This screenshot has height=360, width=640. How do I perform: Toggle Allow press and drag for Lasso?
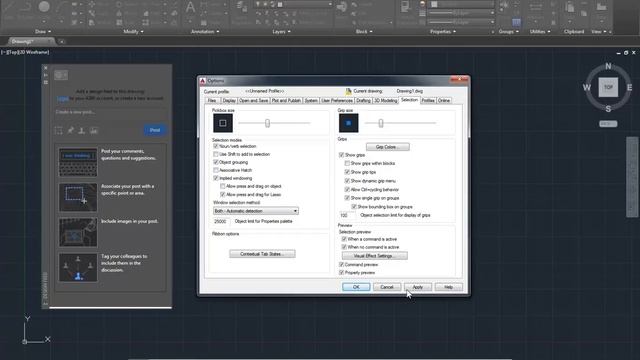[x=223, y=195]
